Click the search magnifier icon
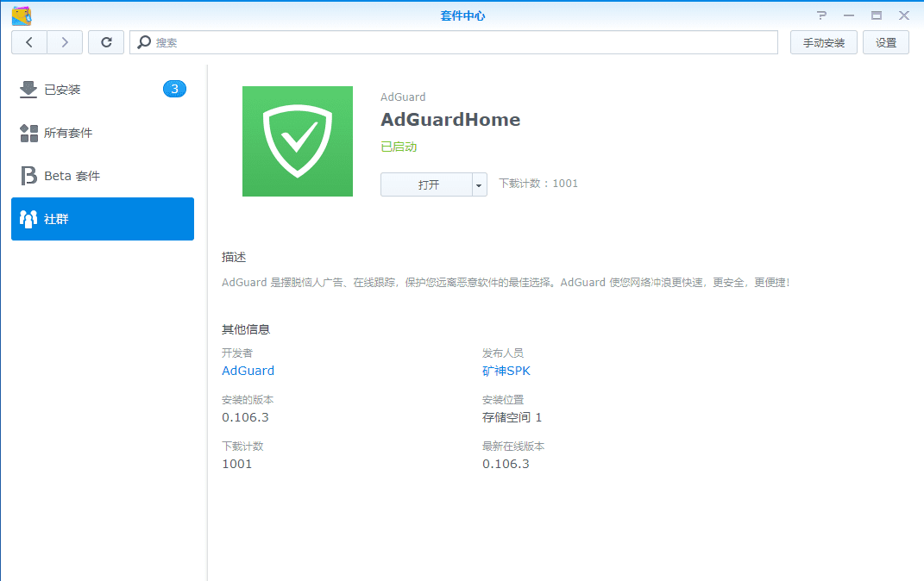Screen dimensions: 924x581 tap(145, 41)
